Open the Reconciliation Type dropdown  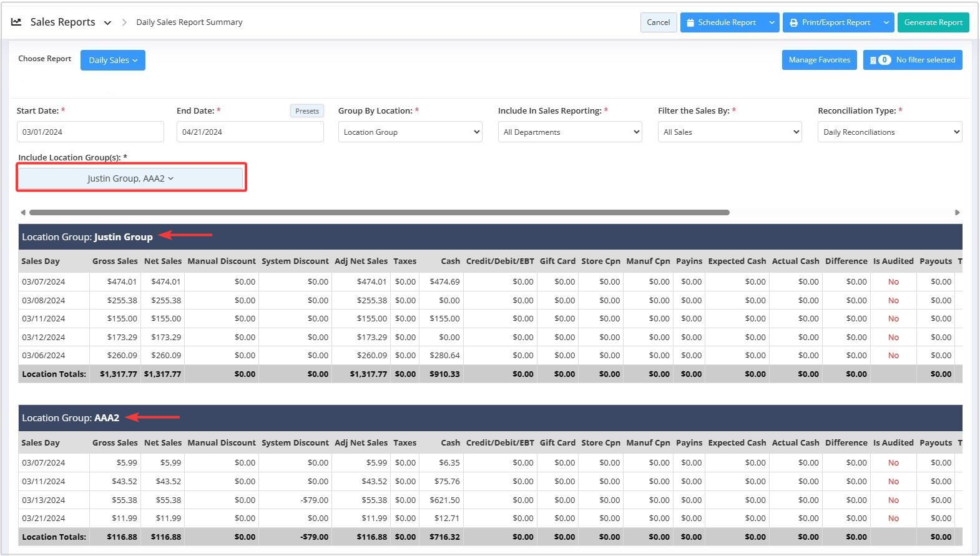point(889,132)
